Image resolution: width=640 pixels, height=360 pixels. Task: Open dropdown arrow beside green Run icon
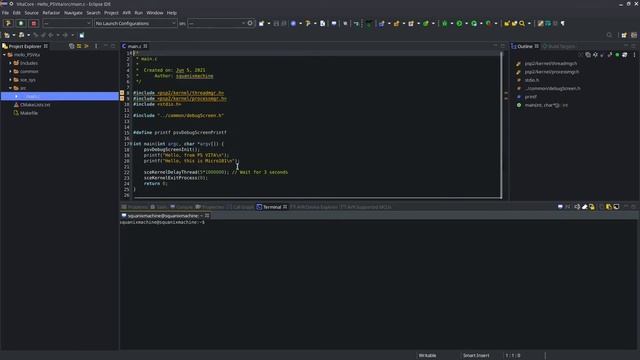pyautogui.click(x=467, y=23)
